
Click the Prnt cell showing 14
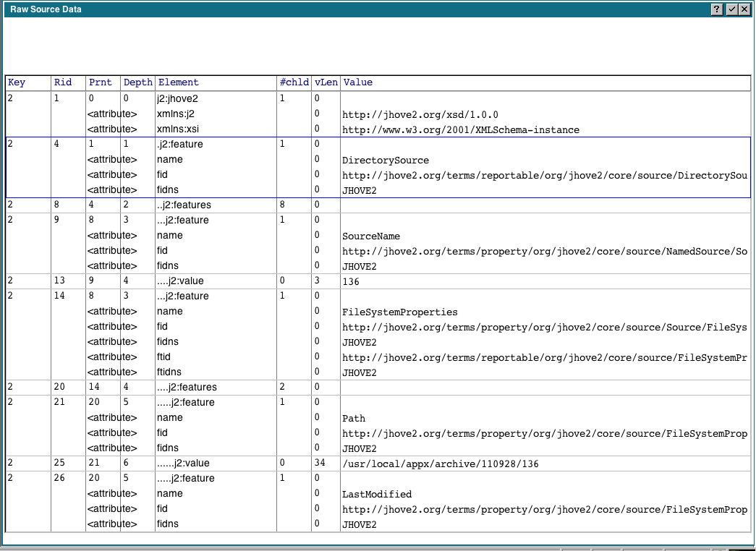[x=94, y=387]
